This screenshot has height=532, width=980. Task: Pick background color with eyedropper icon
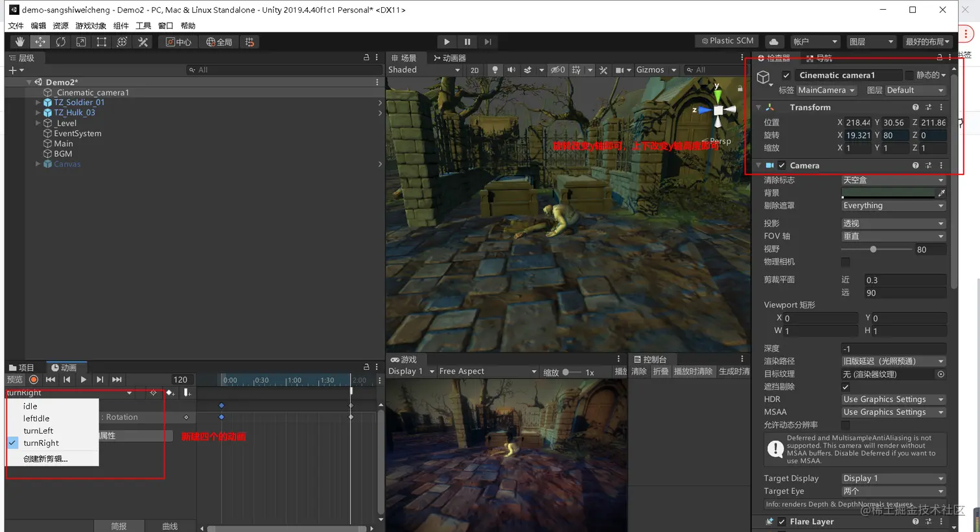(942, 193)
